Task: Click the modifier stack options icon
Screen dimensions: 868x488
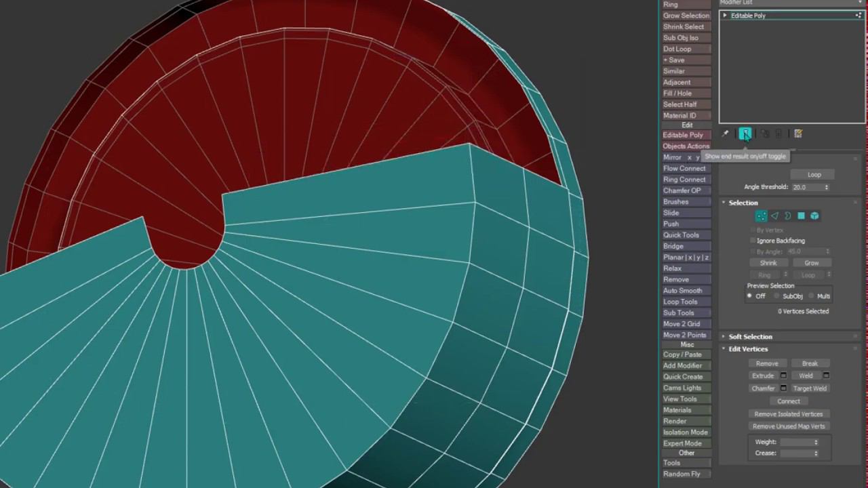Action: [860, 15]
